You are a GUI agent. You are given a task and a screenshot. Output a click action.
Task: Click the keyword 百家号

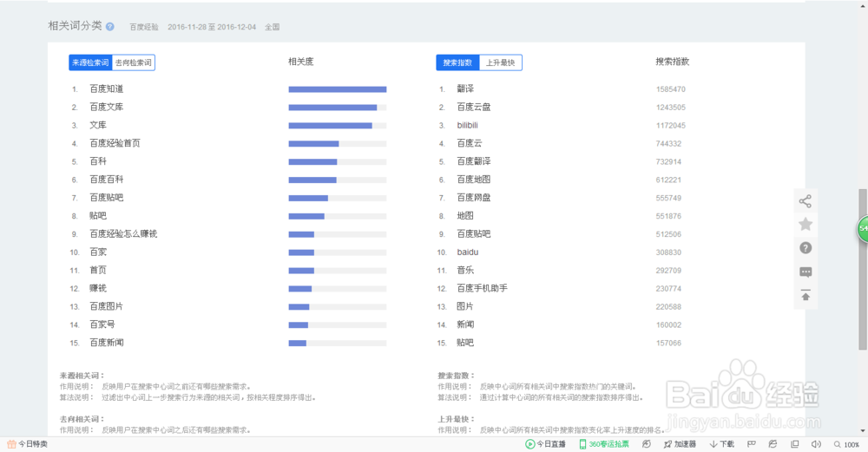click(x=102, y=324)
